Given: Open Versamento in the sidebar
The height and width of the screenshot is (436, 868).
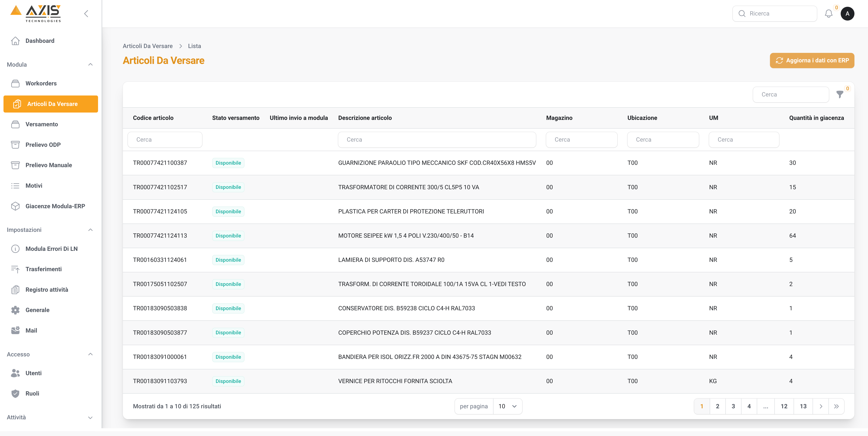Looking at the screenshot, I should pos(42,124).
